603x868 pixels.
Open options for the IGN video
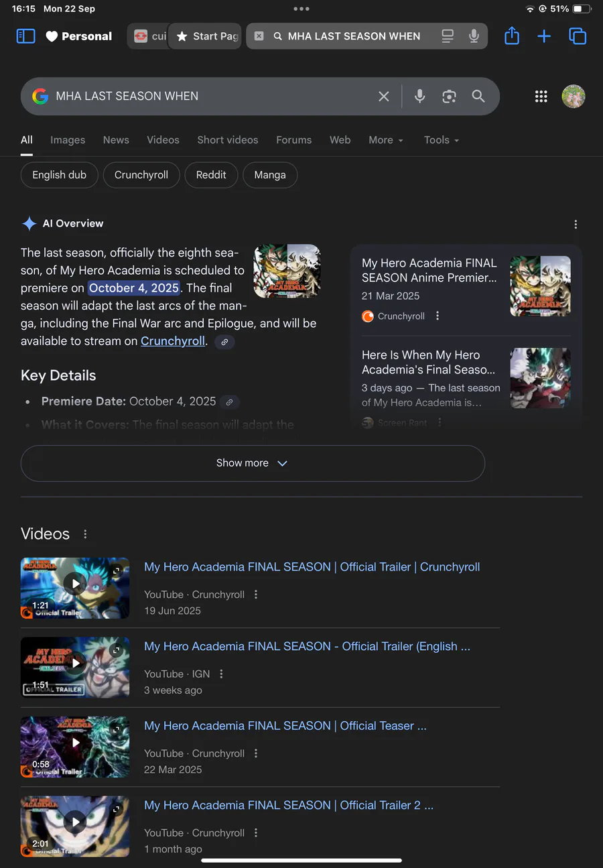point(221,674)
